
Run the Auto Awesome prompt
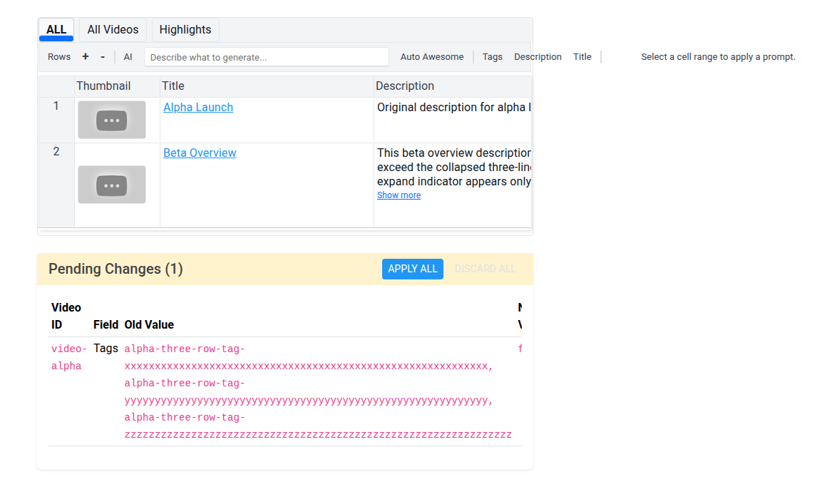432,56
